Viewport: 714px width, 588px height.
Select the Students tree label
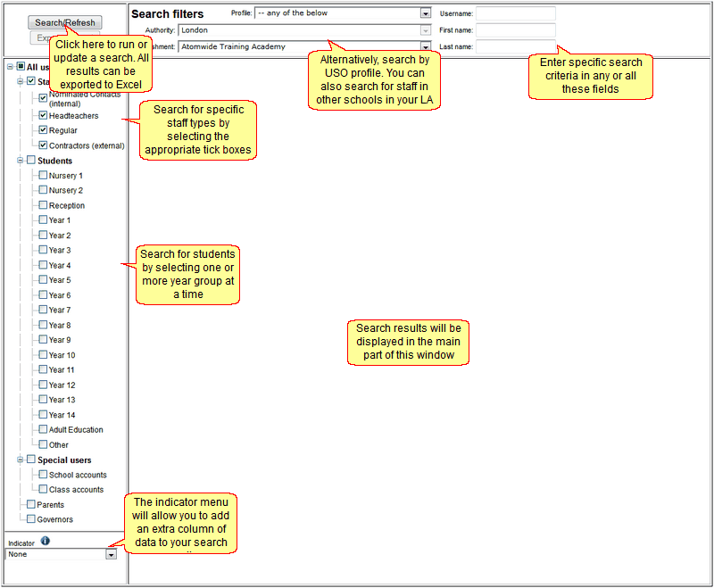point(54,161)
